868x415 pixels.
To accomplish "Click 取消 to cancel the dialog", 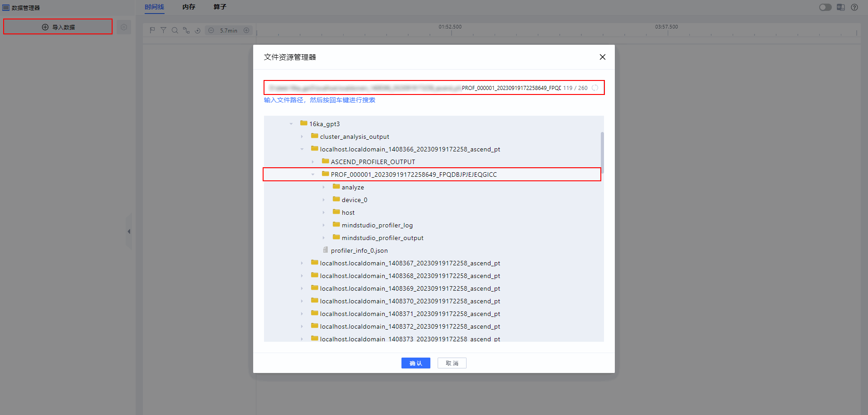I will click(x=452, y=363).
